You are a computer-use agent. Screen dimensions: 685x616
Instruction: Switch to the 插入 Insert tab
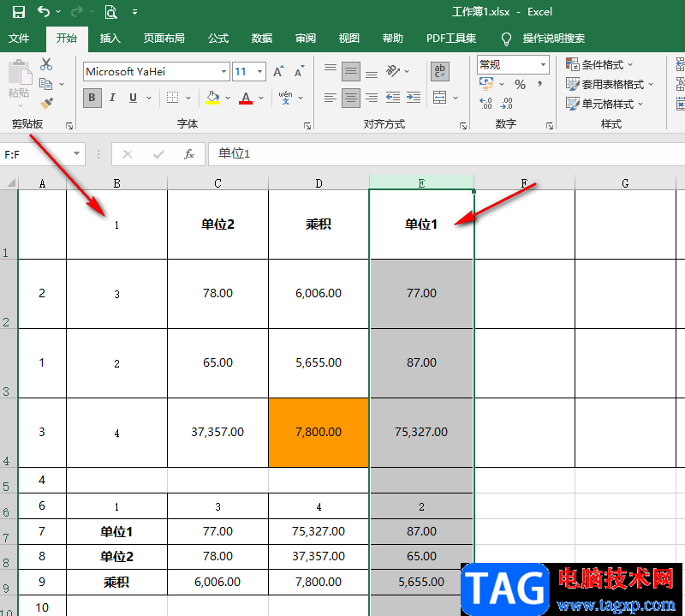[110, 39]
